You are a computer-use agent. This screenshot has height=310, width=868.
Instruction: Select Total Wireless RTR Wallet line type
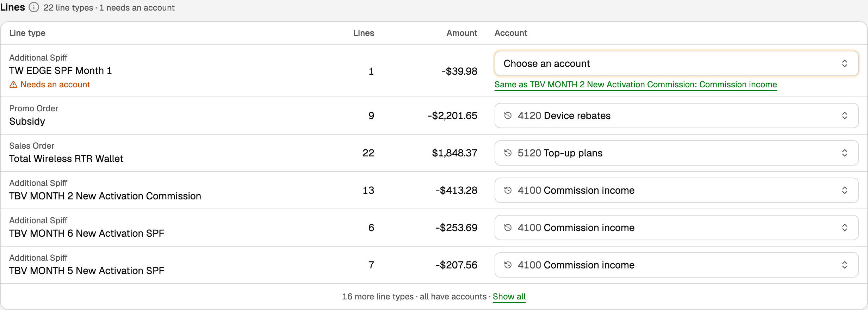pos(66,159)
